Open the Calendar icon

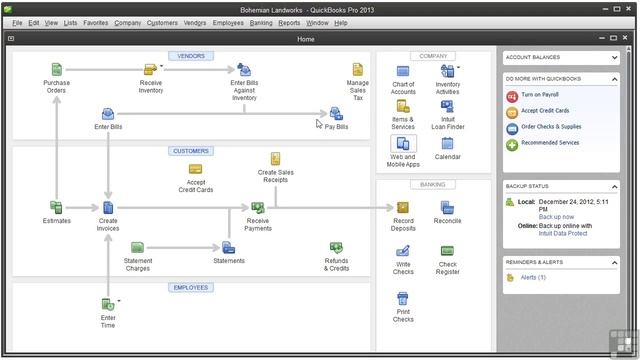447,143
